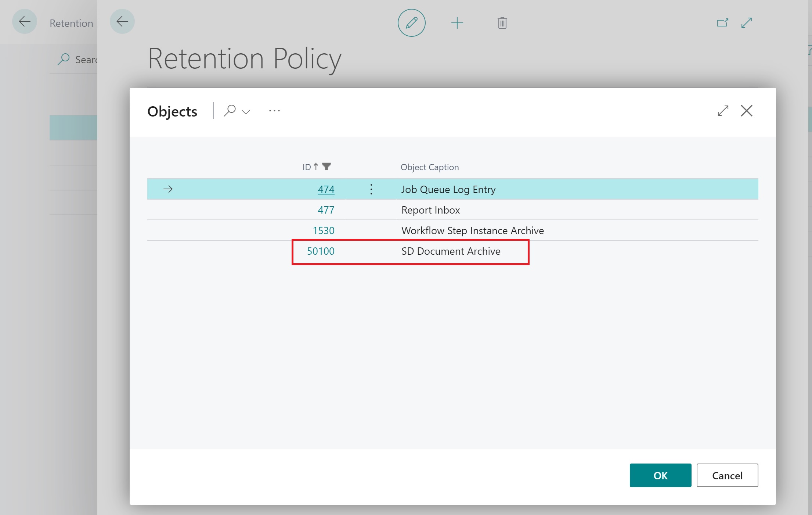This screenshot has height=515, width=812.
Task: Click the search magnifier in Objects dialog
Action: (x=230, y=110)
